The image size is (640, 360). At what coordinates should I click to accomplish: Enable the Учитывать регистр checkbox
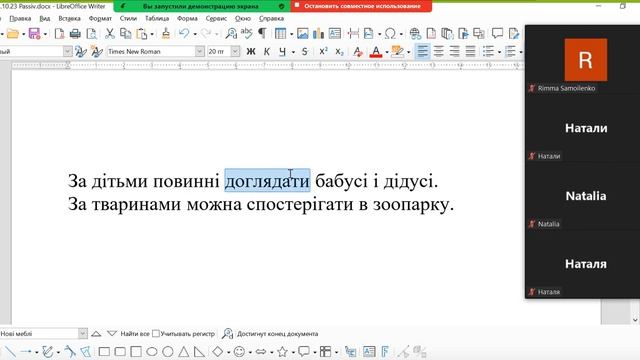[156, 333]
